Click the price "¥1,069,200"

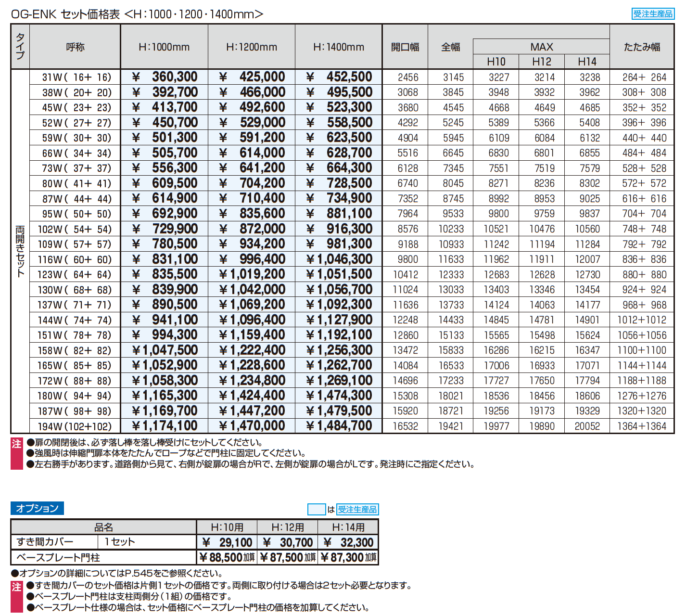pyautogui.click(x=252, y=305)
